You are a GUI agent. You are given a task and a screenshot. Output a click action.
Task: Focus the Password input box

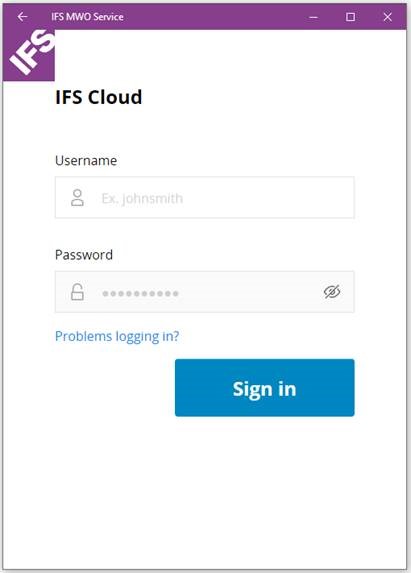click(205, 292)
